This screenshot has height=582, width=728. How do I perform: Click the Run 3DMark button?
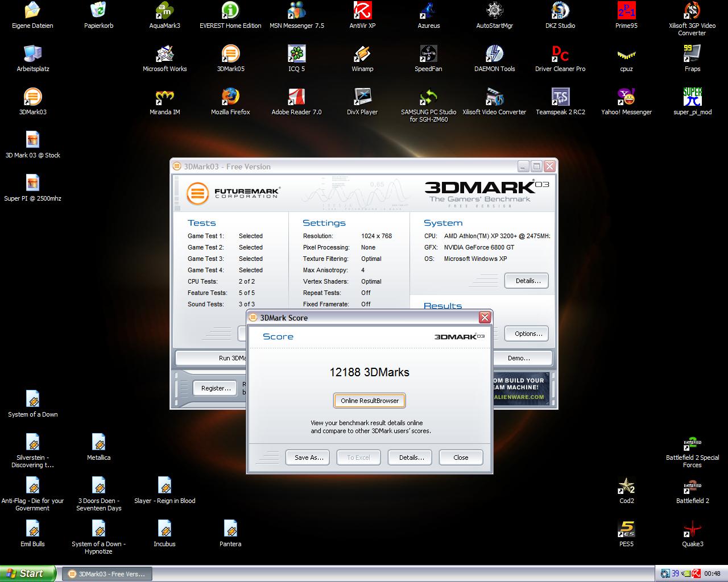click(x=211, y=358)
